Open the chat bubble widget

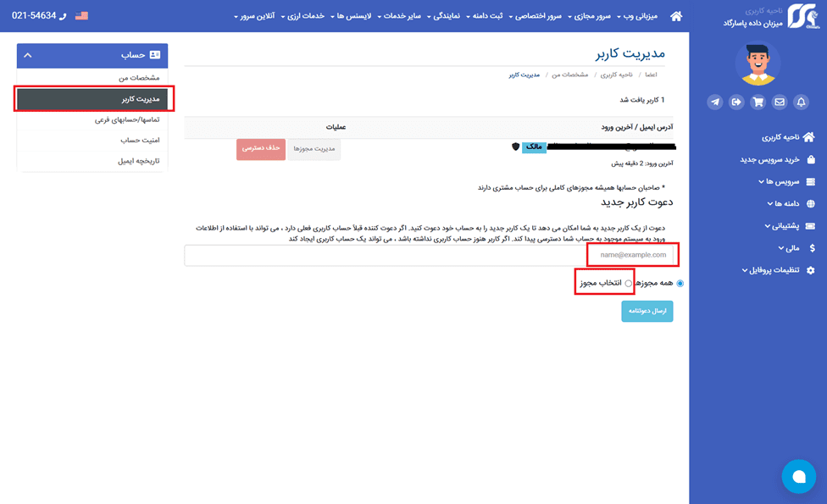pos(797,476)
